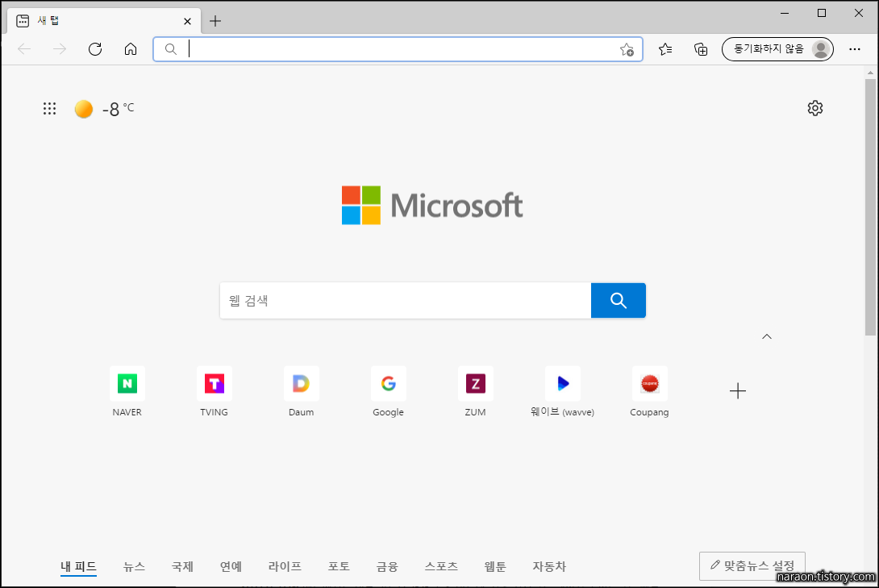Click in the browser address bar
Viewport: 879px width, 588px height.
398,49
